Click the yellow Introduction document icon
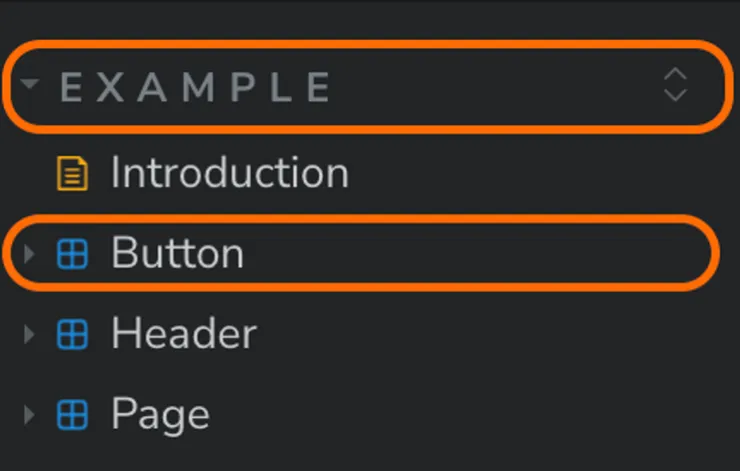 pos(71,174)
